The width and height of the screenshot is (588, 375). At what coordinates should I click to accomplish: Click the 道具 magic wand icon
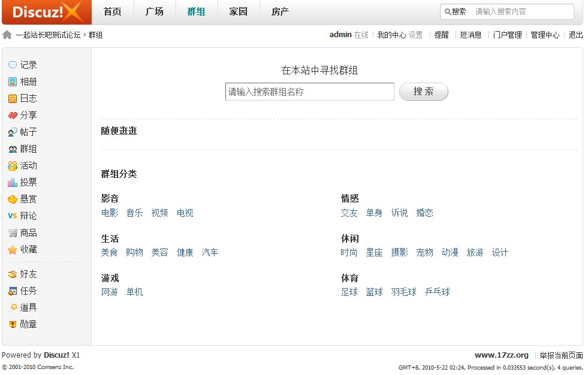(x=13, y=307)
